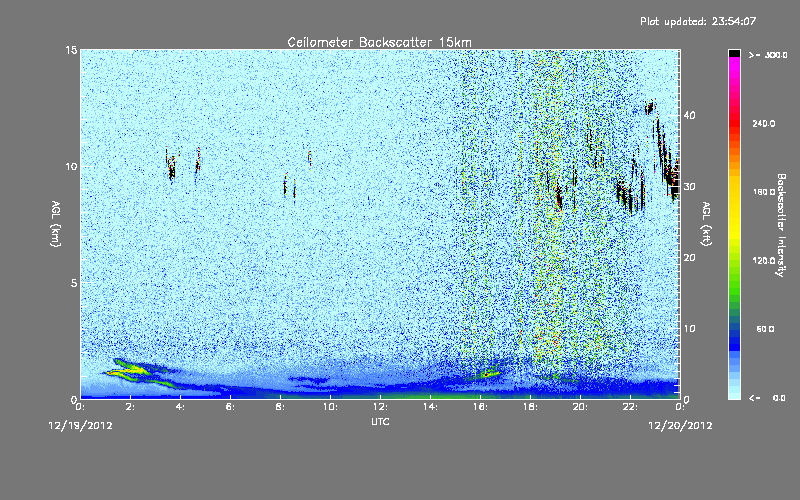Screen dimensions: 800x500
Task: Click the end date 12/20/2012 label
Action: (x=680, y=426)
